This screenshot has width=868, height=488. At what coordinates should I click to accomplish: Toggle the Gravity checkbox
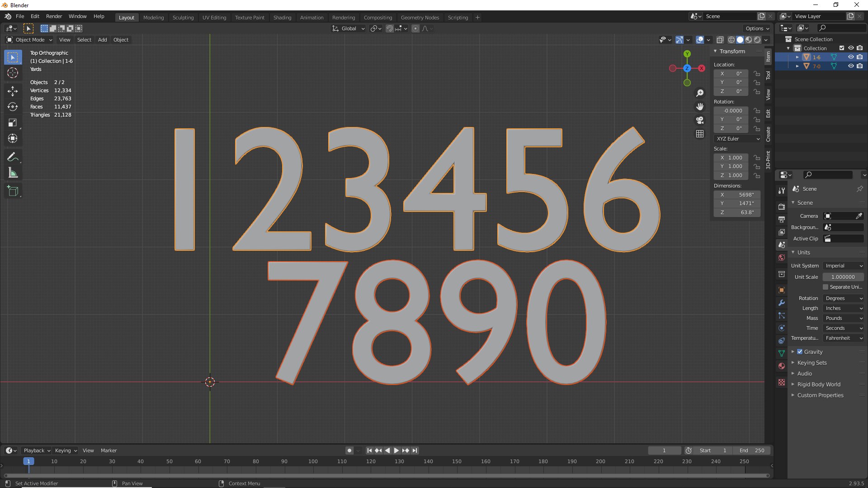[x=800, y=352]
